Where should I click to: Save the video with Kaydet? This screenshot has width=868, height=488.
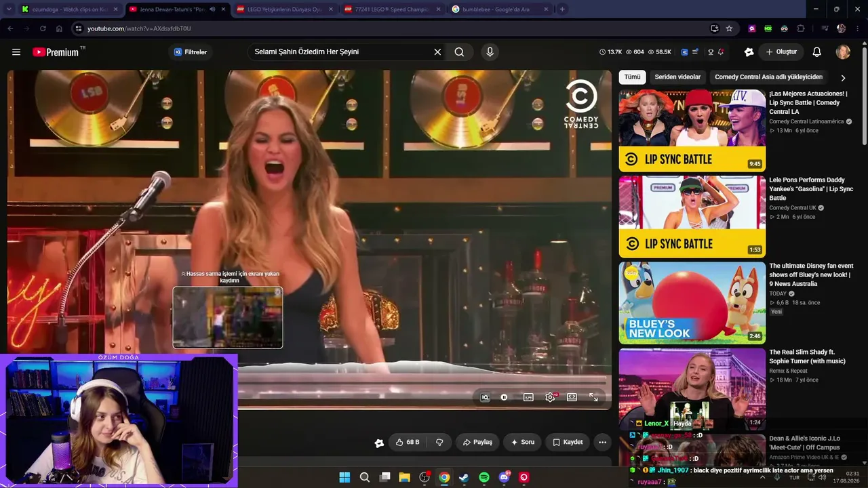(568, 442)
